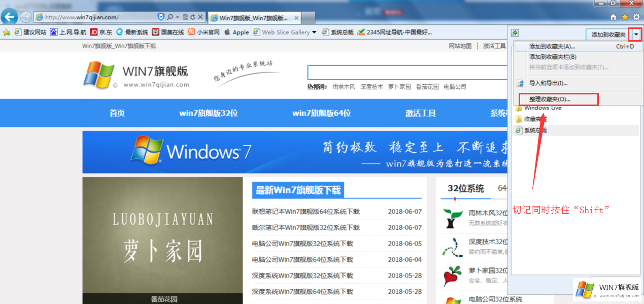Click 激活工具 link in top bar
The image size is (644, 304).
point(494,46)
